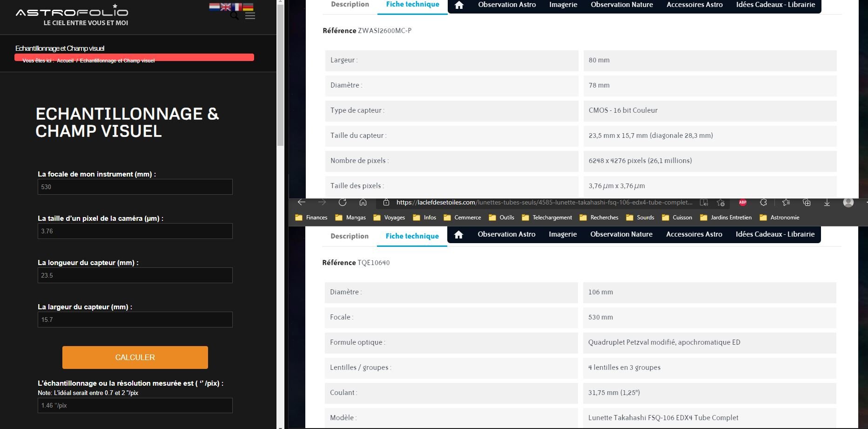Open Observation Nature menu in the top window
The height and width of the screenshot is (429, 868).
pyautogui.click(x=622, y=5)
